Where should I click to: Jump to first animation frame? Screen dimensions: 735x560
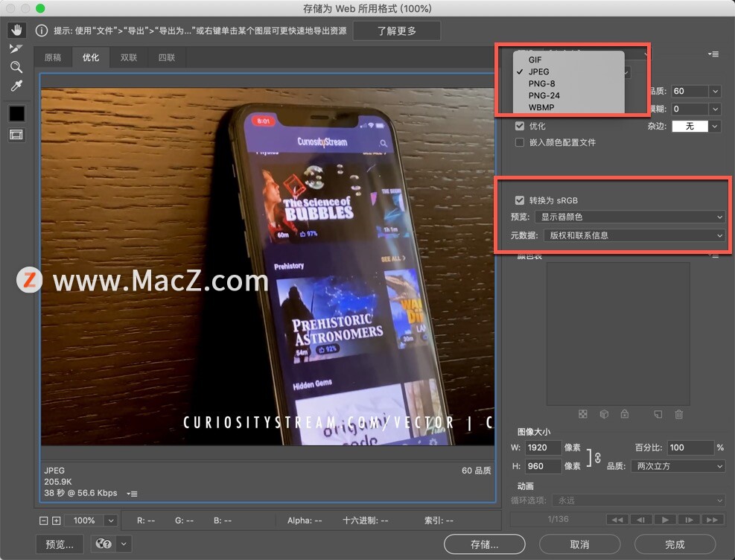[617, 520]
